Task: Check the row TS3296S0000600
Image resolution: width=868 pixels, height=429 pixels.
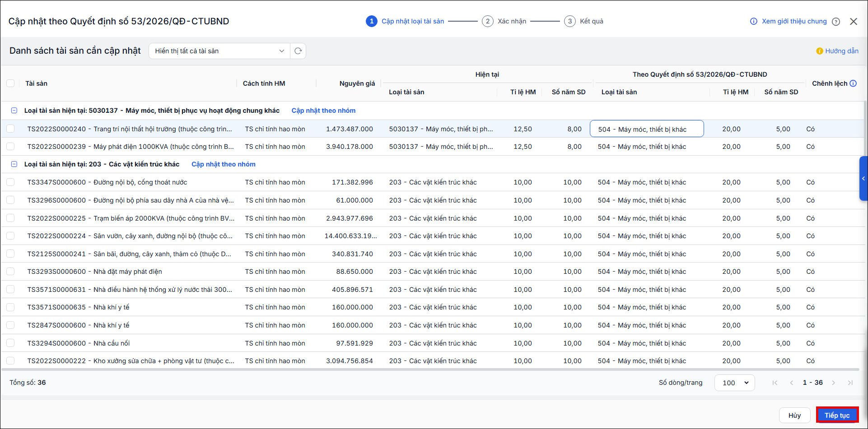Action: click(10, 200)
